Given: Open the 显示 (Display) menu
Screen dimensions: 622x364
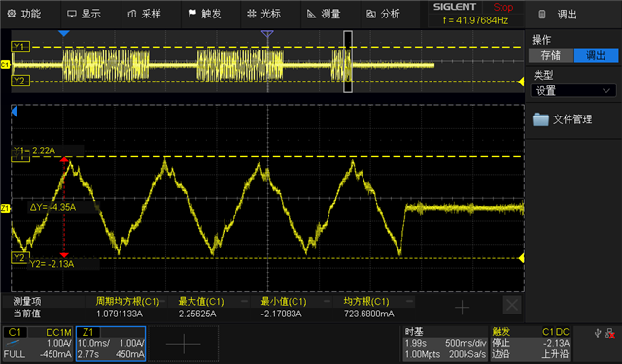Looking at the screenshot, I should [90, 14].
